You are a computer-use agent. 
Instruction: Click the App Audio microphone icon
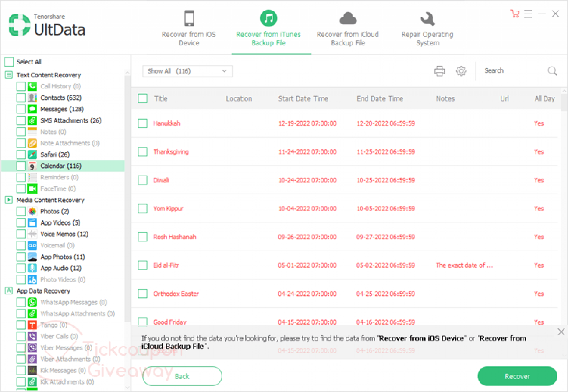[x=32, y=268]
